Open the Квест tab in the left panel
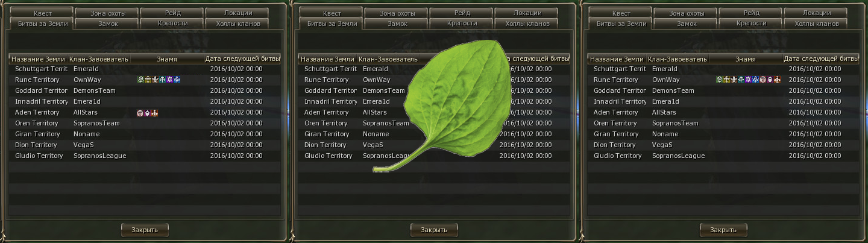This screenshot has height=243, width=868. pyautogui.click(x=41, y=13)
